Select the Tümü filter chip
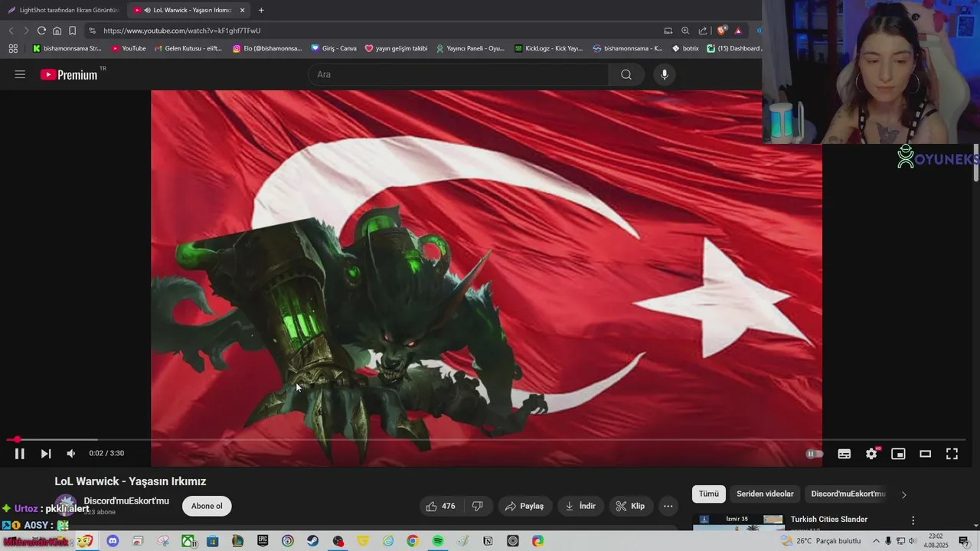The height and width of the screenshot is (551, 980). 709,494
